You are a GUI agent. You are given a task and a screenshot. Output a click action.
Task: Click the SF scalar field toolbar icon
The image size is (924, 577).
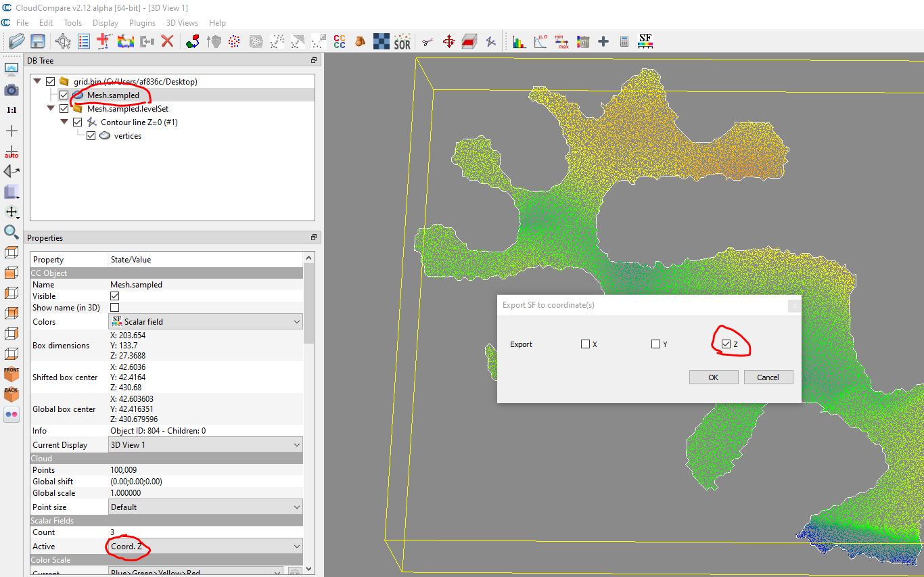[645, 42]
